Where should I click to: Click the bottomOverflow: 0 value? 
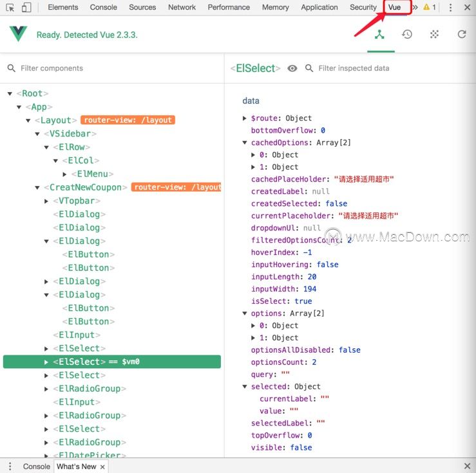pos(323,131)
